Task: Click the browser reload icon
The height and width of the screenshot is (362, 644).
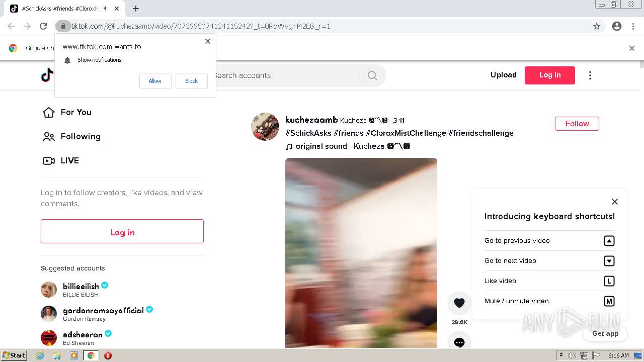Action: click(x=43, y=26)
